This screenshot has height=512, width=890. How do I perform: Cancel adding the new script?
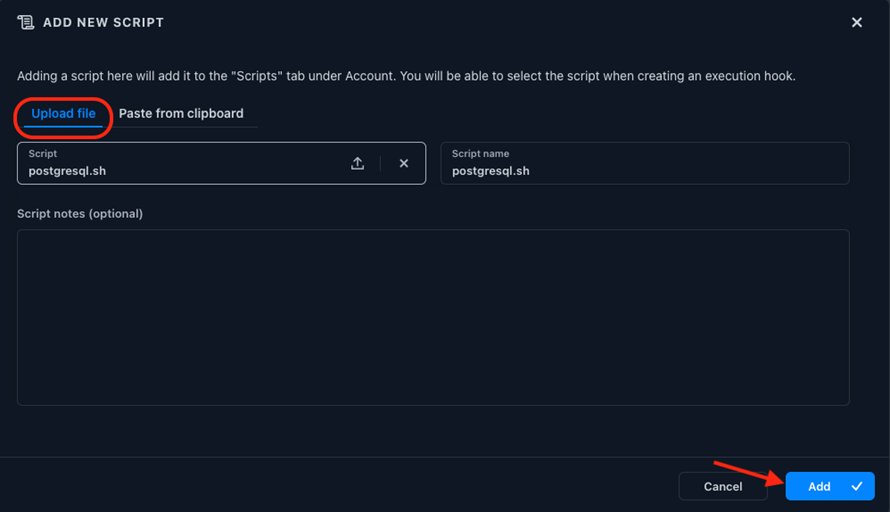tap(723, 486)
